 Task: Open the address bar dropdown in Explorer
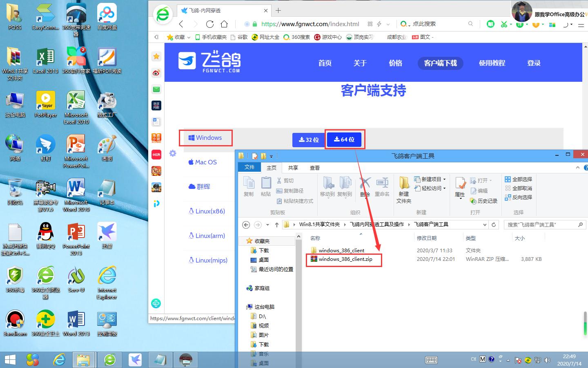(x=485, y=224)
